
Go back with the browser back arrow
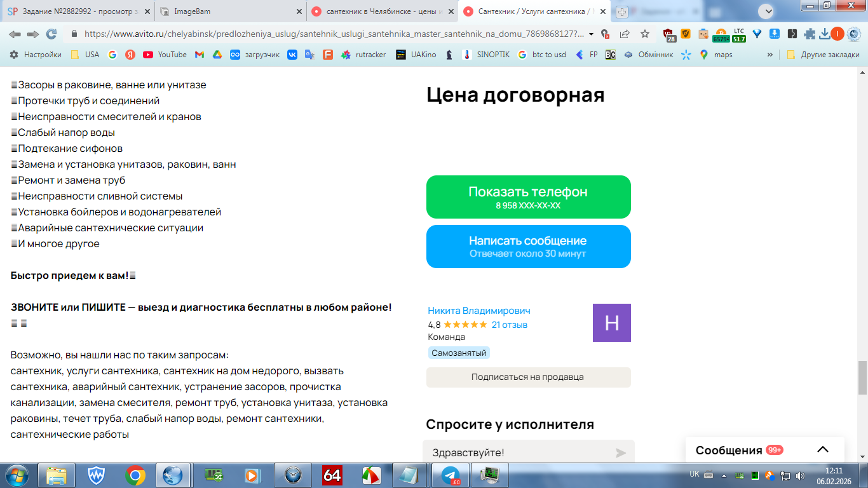tap(15, 34)
